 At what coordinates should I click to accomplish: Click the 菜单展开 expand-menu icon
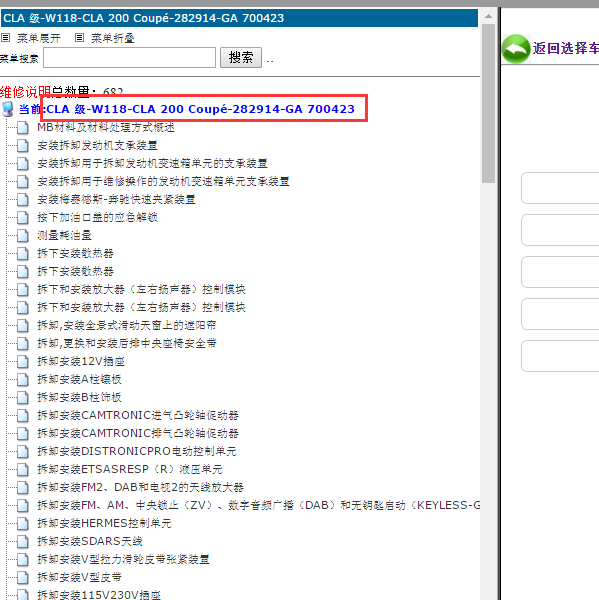point(5,38)
